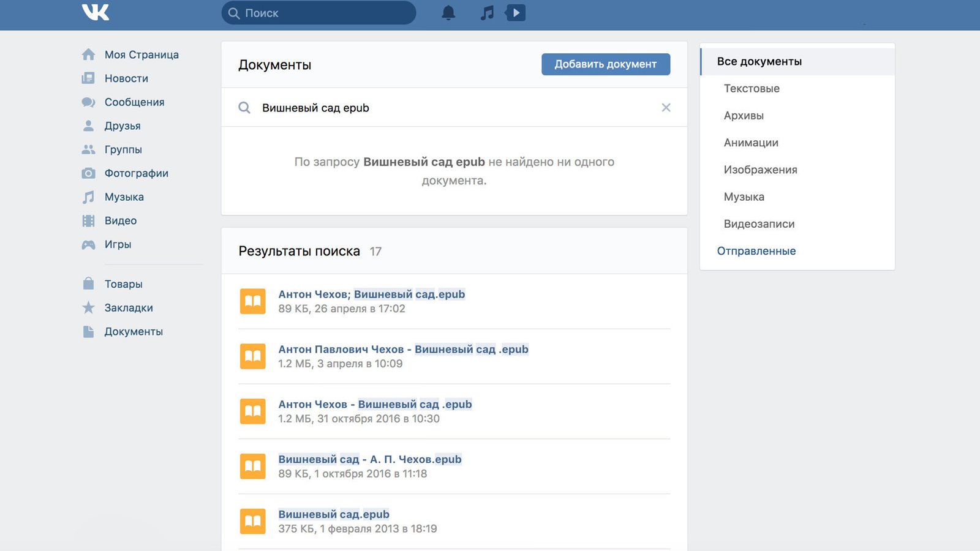Open Группы in left menu
980x551 pixels.
[123, 149]
